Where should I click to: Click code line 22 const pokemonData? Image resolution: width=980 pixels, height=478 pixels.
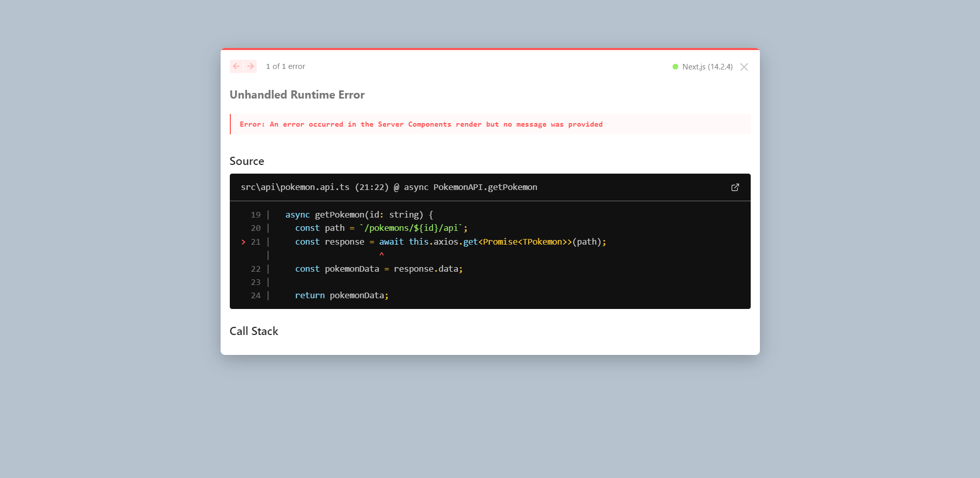pos(379,269)
